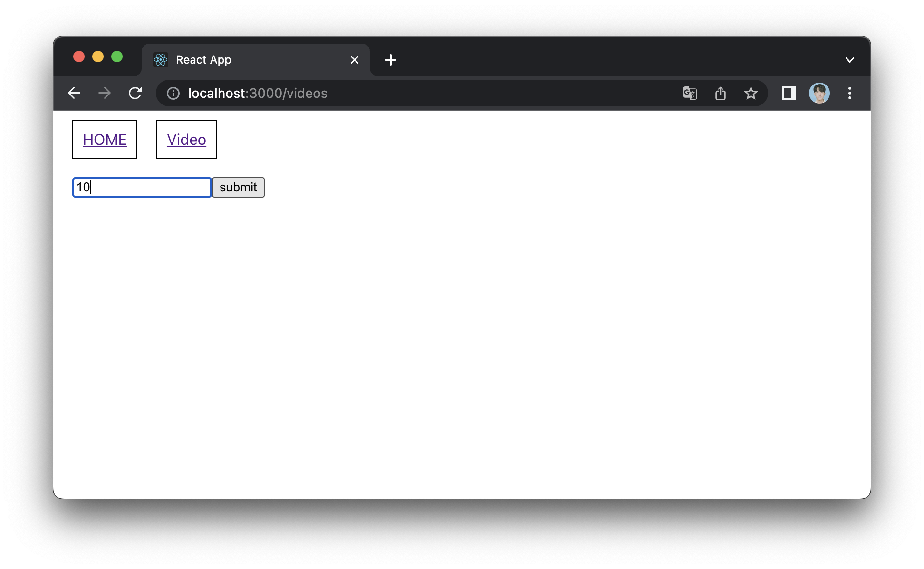Click the submit button
This screenshot has height=569, width=924.
tap(238, 187)
